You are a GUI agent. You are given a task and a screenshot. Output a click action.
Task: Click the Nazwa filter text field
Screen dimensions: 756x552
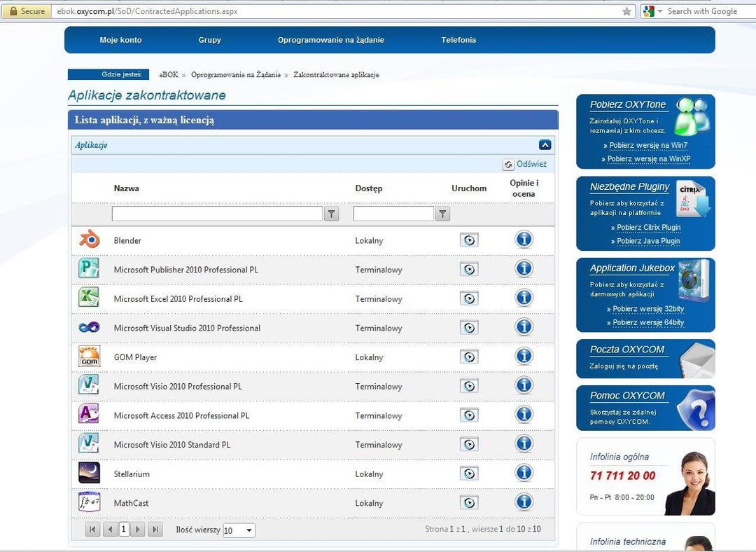point(217,214)
